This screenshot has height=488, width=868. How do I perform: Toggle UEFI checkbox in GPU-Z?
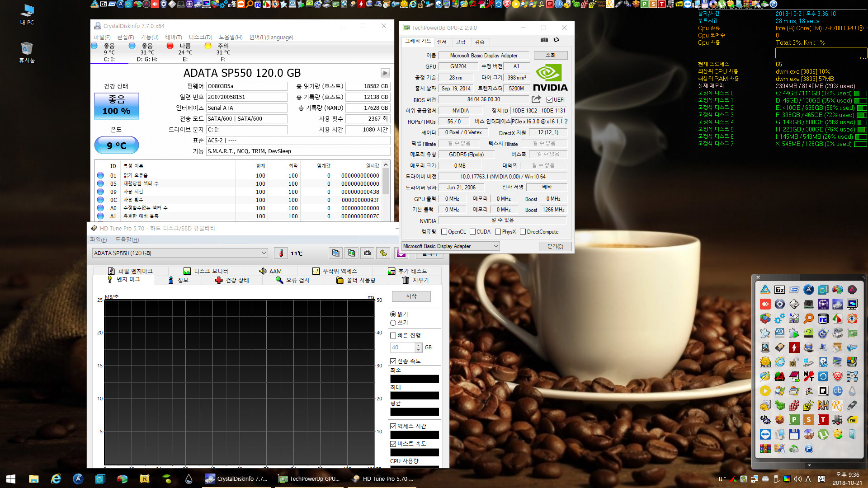pyautogui.click(x=549, y=100)
